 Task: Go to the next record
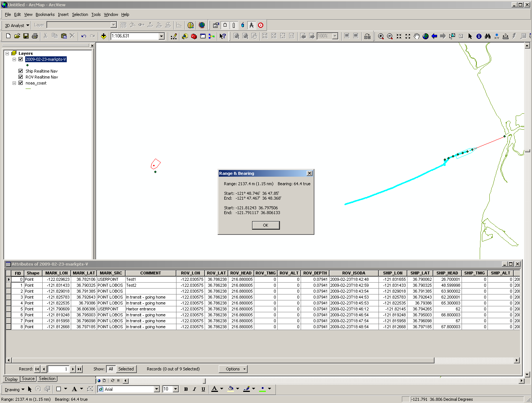point(73,369)
